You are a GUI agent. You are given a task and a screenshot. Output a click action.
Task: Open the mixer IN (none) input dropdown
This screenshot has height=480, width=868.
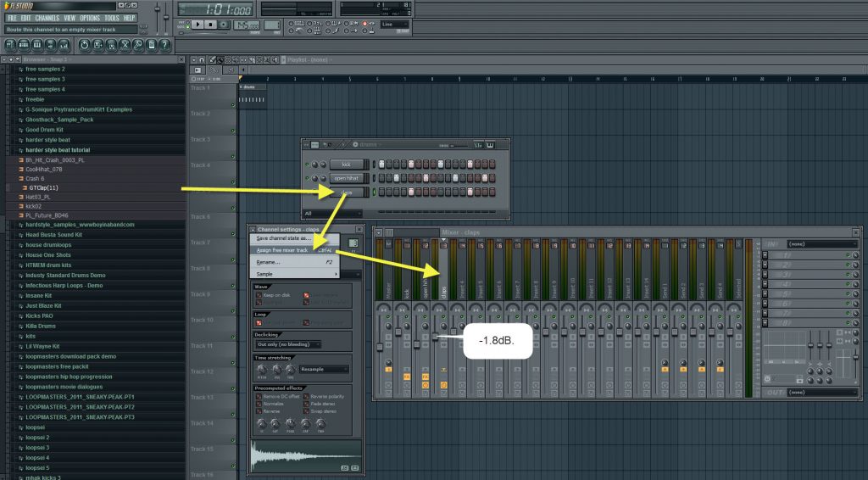tap(821, 243)
